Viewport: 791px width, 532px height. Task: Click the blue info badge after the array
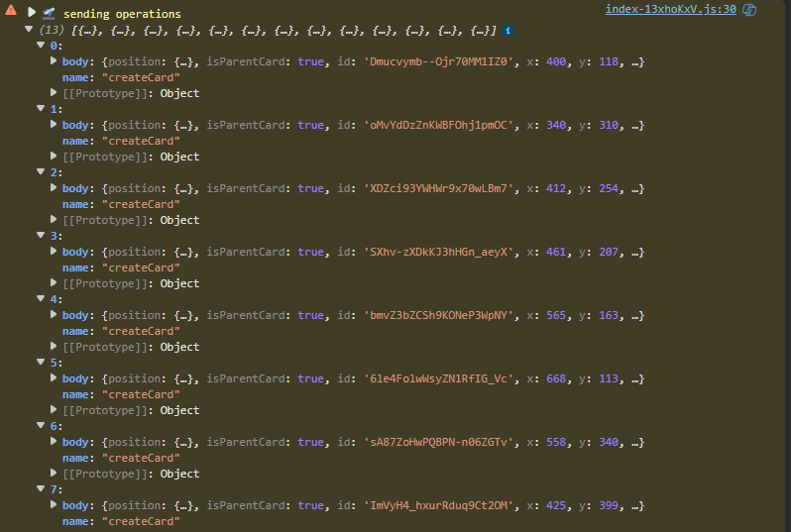coord(508,31)
